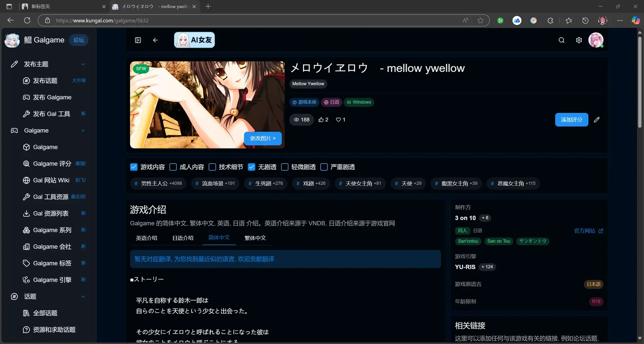The height and width of the screenshot is (344, 644).
Task: Click the Kun Galgame logo avatar
Action: tap(12, 40)
